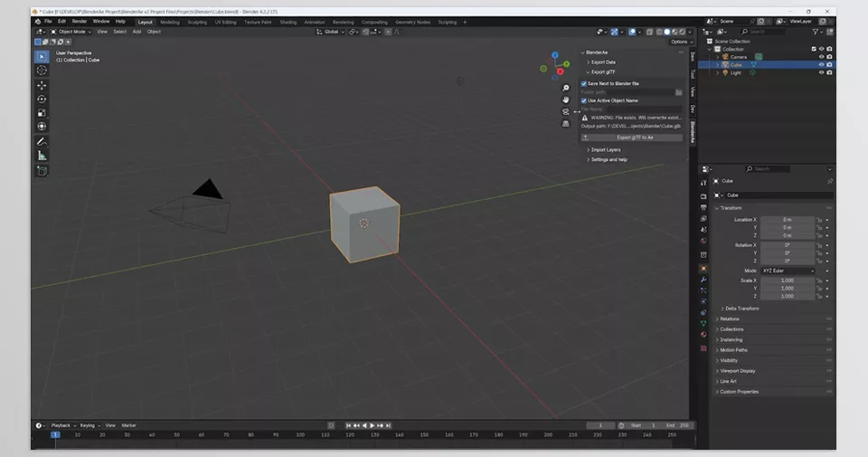Select the Measure tool
This screenshot has width=868, height=457.
coord(42,156)
